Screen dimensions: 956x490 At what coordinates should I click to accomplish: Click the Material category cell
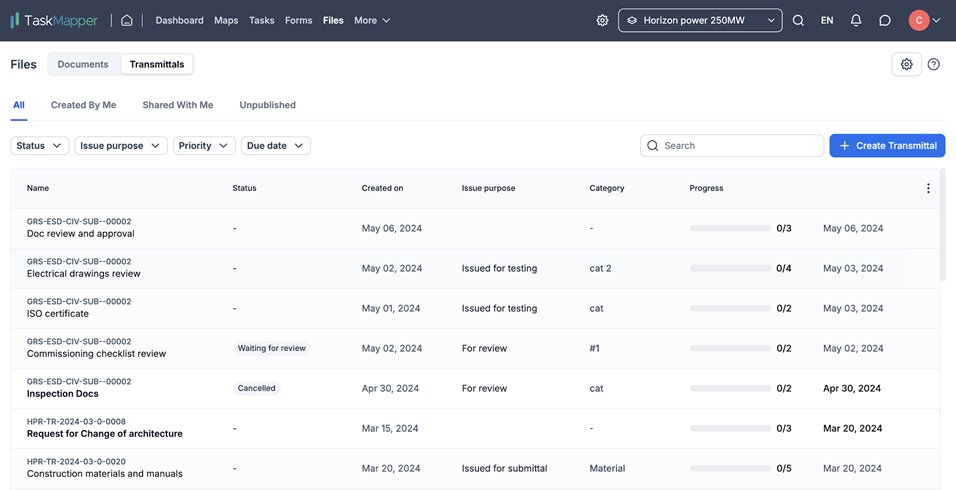(607, 469)
